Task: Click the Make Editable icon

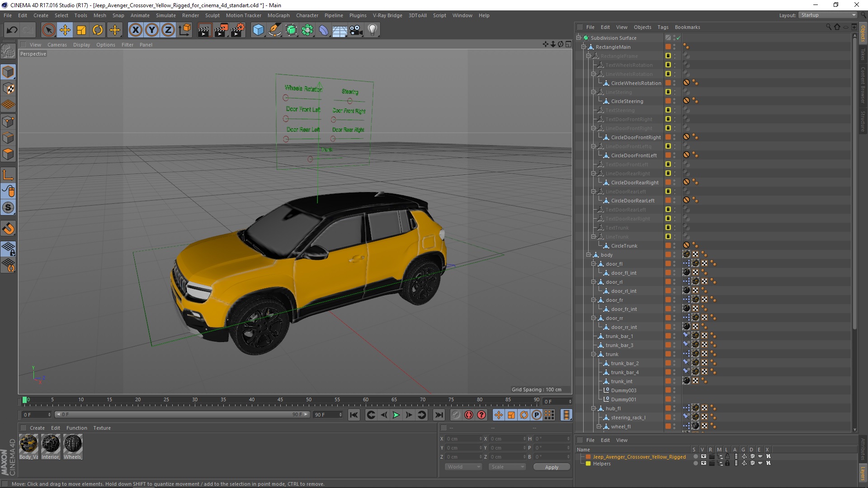Action: [8, 52]
